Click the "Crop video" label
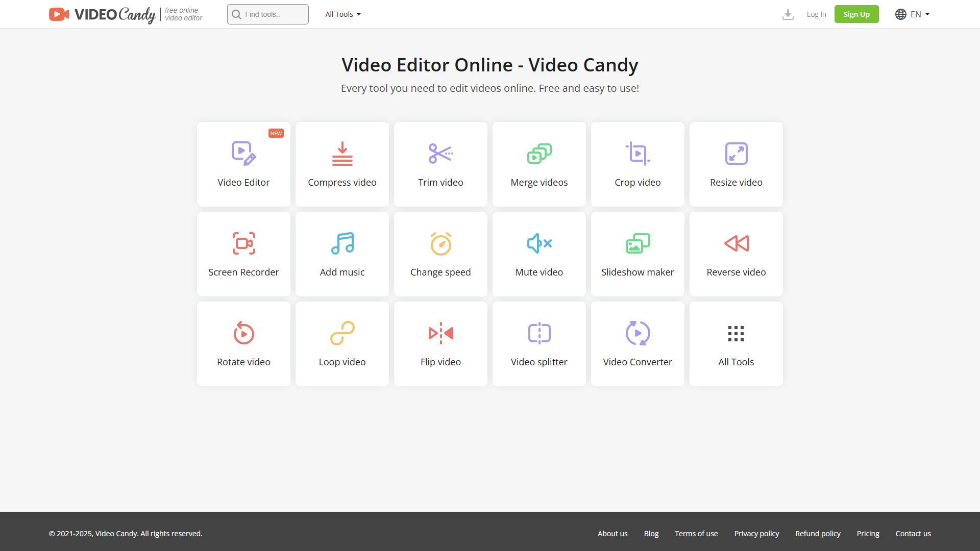The height and width of the screenshot is (551, 980). pos(638,183)
